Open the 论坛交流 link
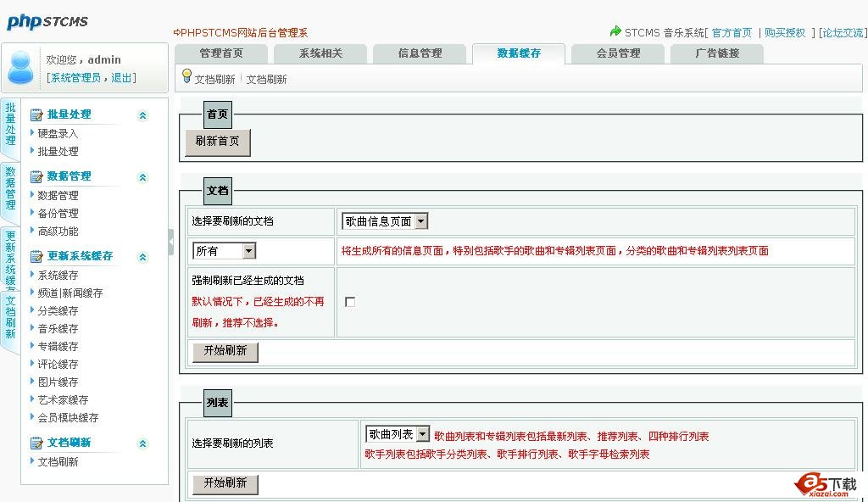The width and height of the screenshot is (868, 502). [x=843, y=33]
